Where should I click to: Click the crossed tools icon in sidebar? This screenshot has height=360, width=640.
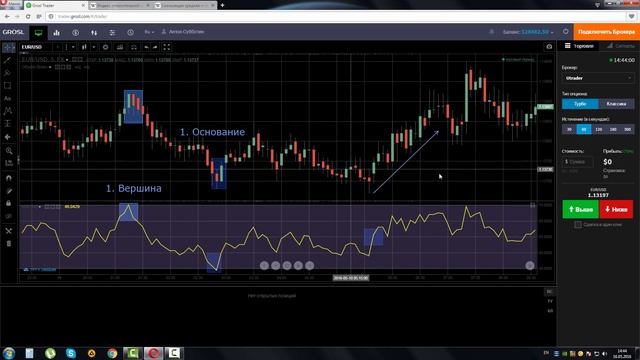9,231
